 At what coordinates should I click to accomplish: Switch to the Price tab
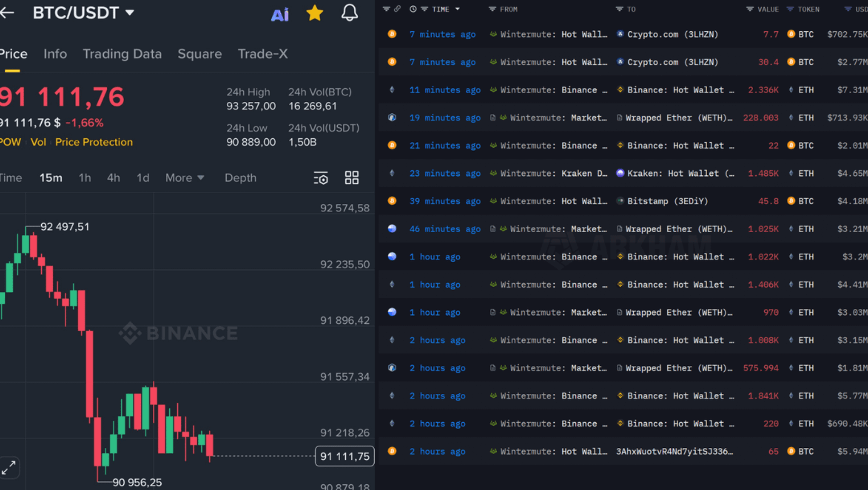point(13,54)
